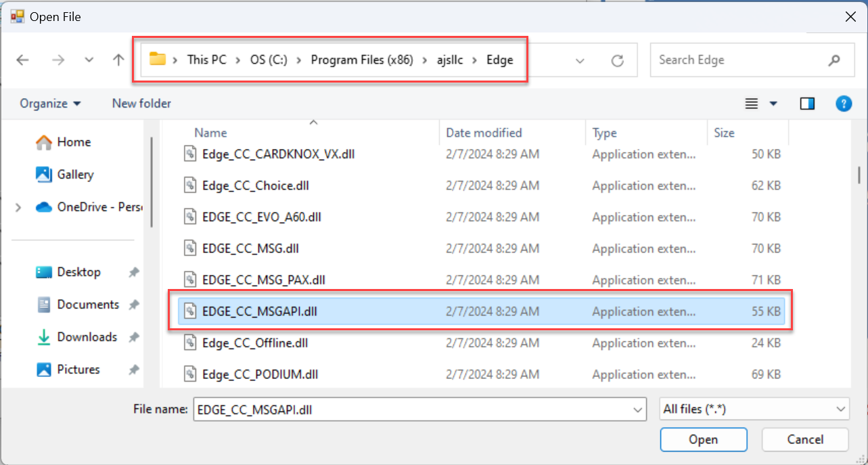Click the Up one level arrow
Viewport: 868px width, 465px height.
[x=118, y=60]
